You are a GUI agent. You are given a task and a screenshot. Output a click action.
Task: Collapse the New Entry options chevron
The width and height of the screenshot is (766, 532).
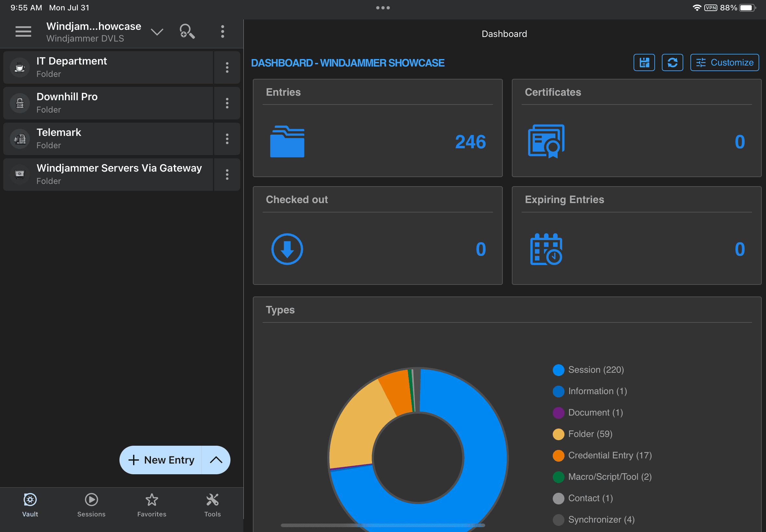click(x=217, y=460)
